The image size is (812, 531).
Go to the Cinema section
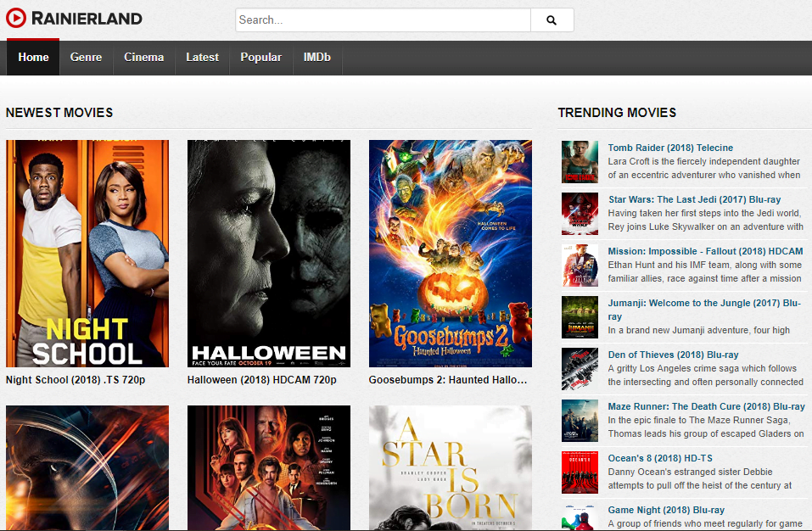[144, 58]
